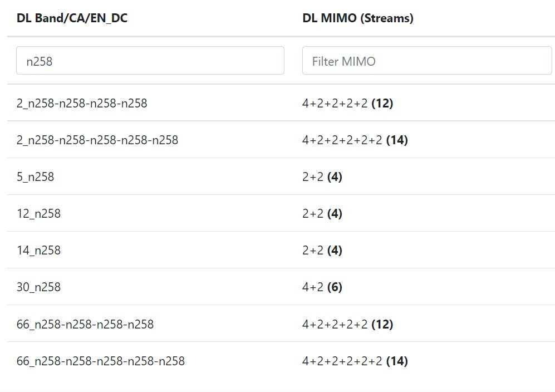Click the first 4+2+2+2+2 (12) MIMO cell

pyautogui.click(x=347, y=104)
